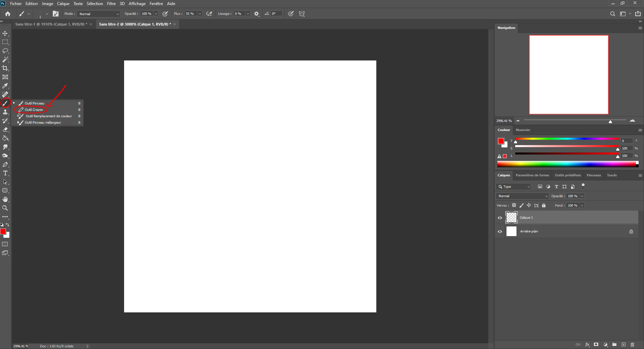The height and width of the screenshot is (349, 644).
Task: Activate the Crop tool
Action: coord(5,68)
